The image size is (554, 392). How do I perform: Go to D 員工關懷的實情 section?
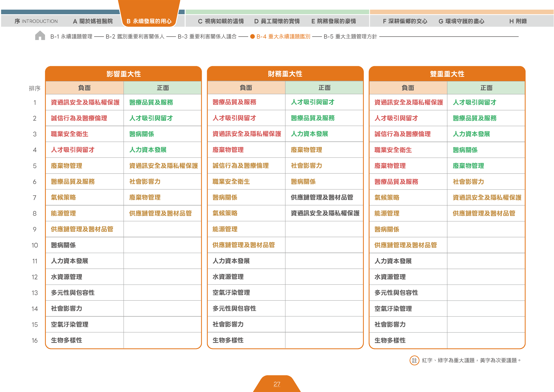click(x=277, y=21)
